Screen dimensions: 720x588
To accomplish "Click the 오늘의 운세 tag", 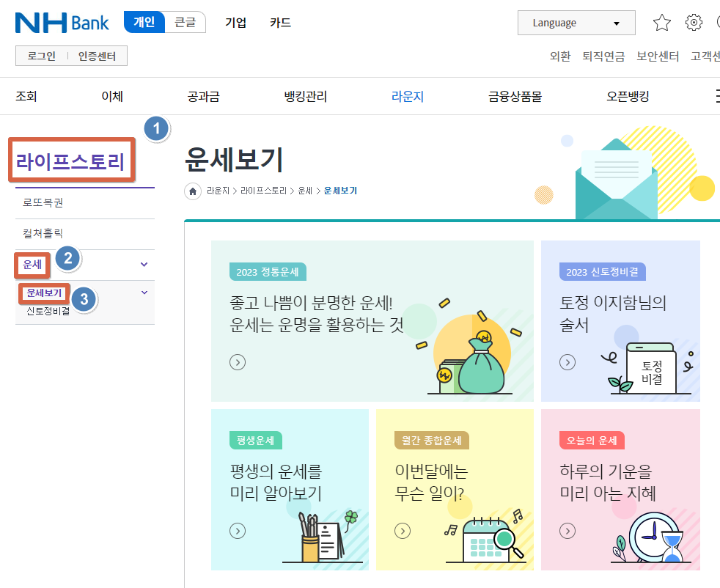I will (592, 441).
